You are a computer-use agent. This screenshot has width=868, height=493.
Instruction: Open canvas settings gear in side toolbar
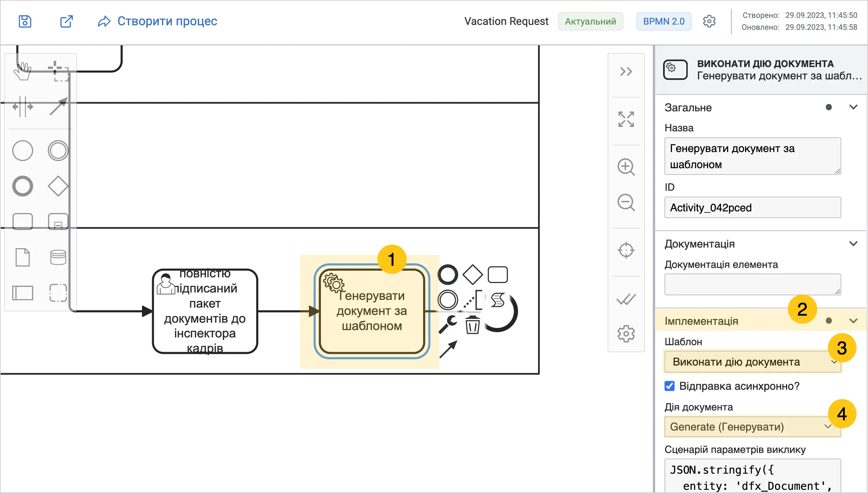626,334
